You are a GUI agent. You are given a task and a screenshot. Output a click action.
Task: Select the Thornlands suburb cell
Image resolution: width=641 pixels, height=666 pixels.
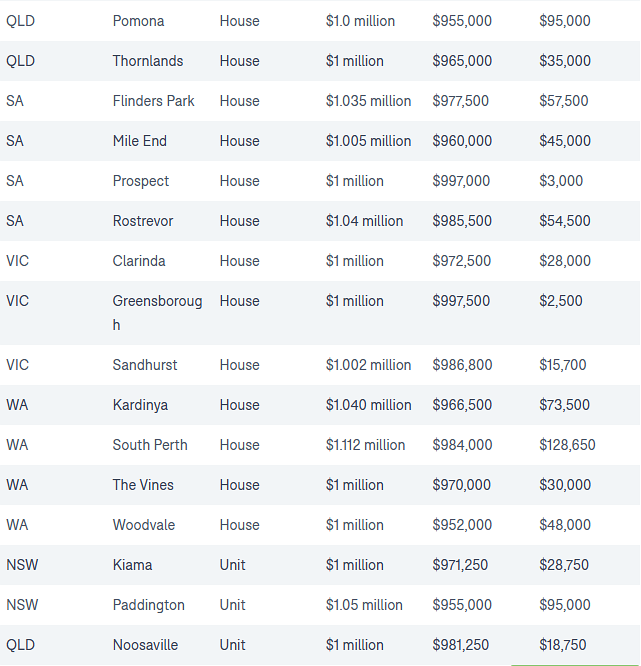(x=148, y=61)
